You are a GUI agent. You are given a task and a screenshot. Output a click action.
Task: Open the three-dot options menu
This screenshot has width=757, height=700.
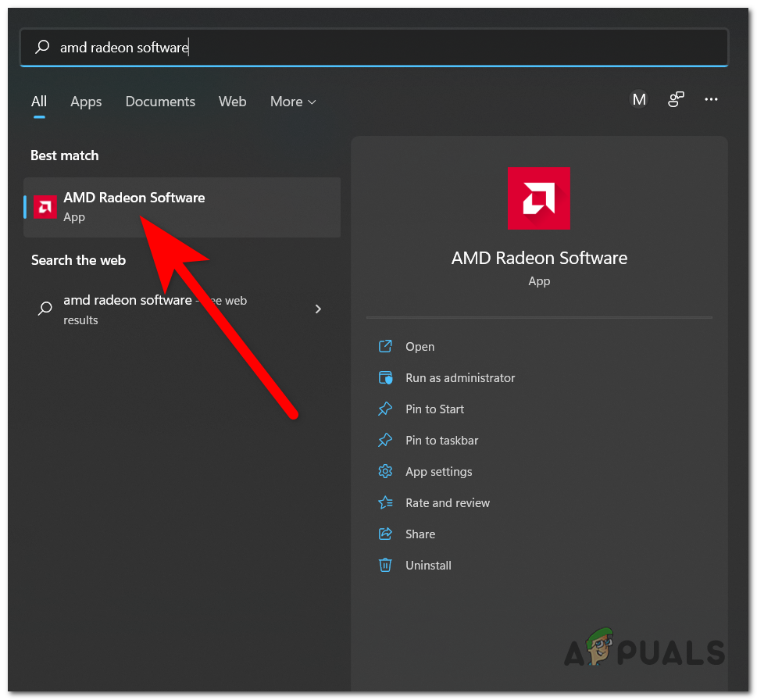pos(711,99)
